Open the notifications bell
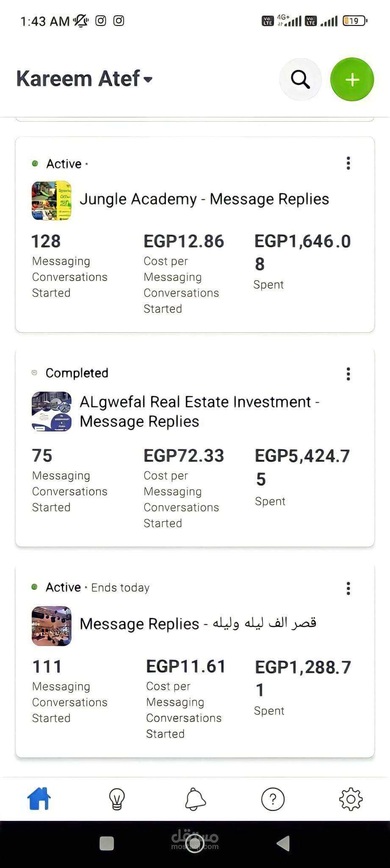This screenshot has width=390, height=868. pyautogui.click(x=195, y=799)
